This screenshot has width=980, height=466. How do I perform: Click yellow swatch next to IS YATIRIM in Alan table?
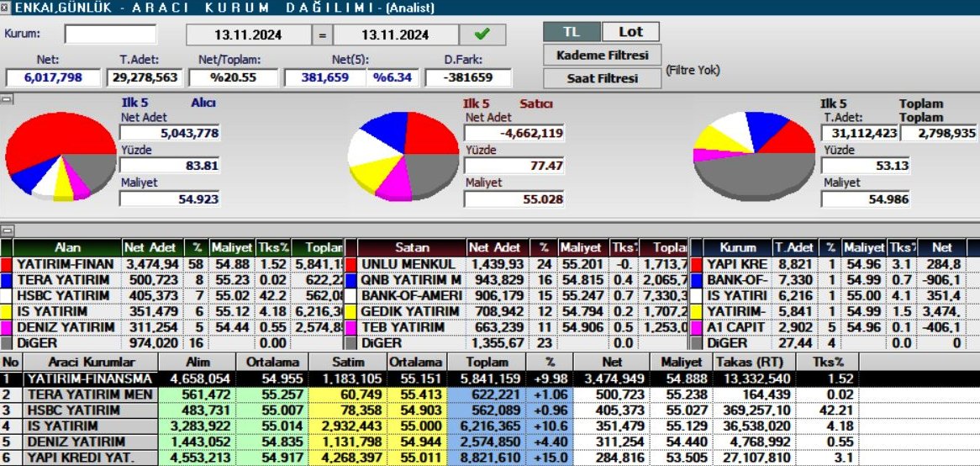pos(6,311)
